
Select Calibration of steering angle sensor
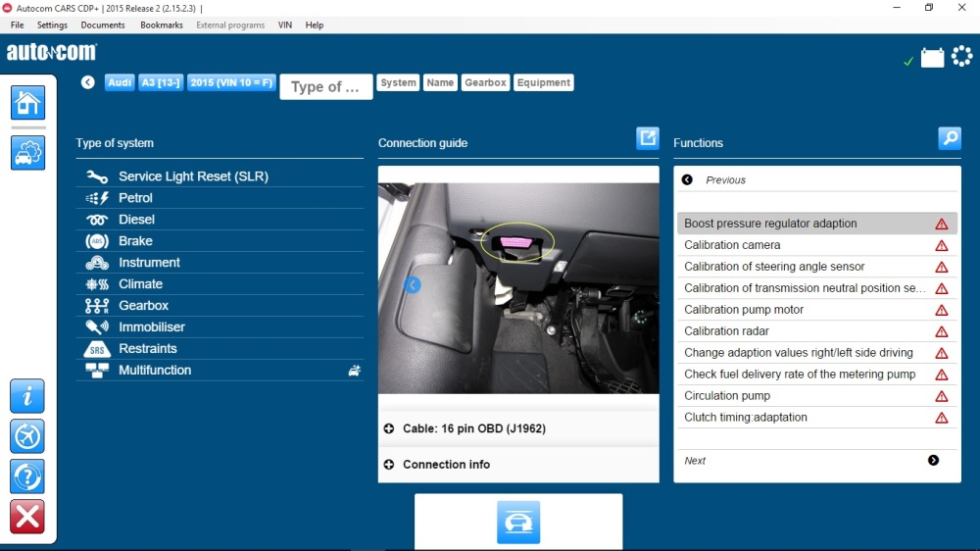(x=817, y=267)
